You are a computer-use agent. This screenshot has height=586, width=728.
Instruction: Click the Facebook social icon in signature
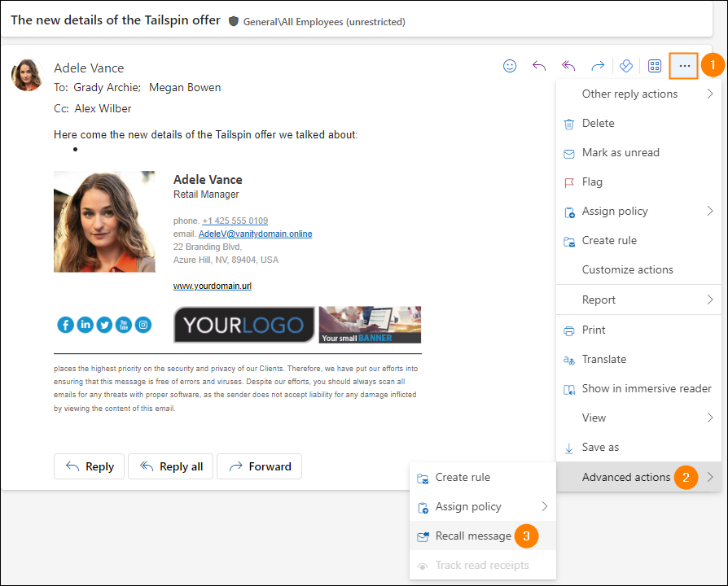tap(65, 325)
